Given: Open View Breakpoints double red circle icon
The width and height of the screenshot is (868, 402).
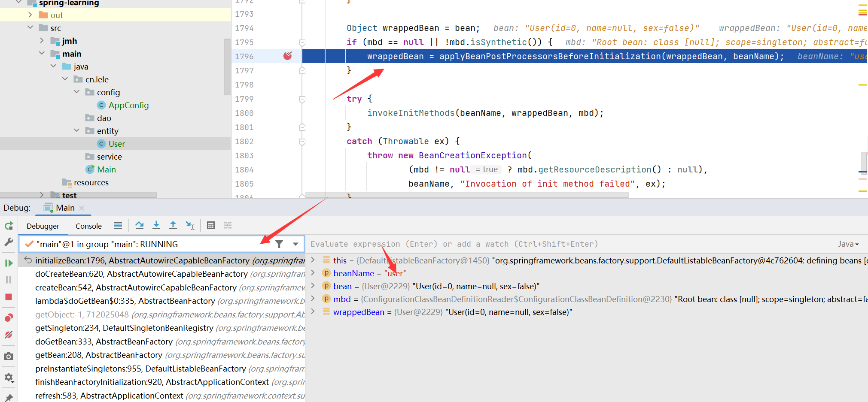Looking at the screenshot, I should pos(9,318).
